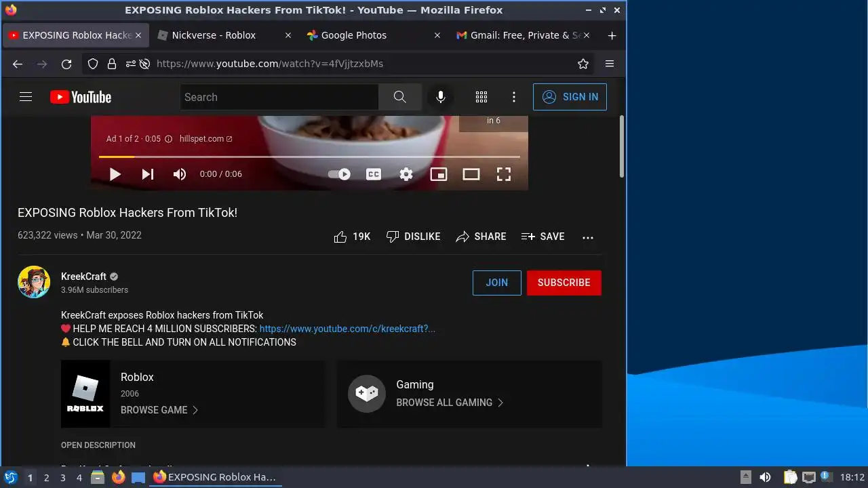The height and width of the screenshot is (488, 868).
Task: Focus the YouTube search field
Action: point(279,97)
